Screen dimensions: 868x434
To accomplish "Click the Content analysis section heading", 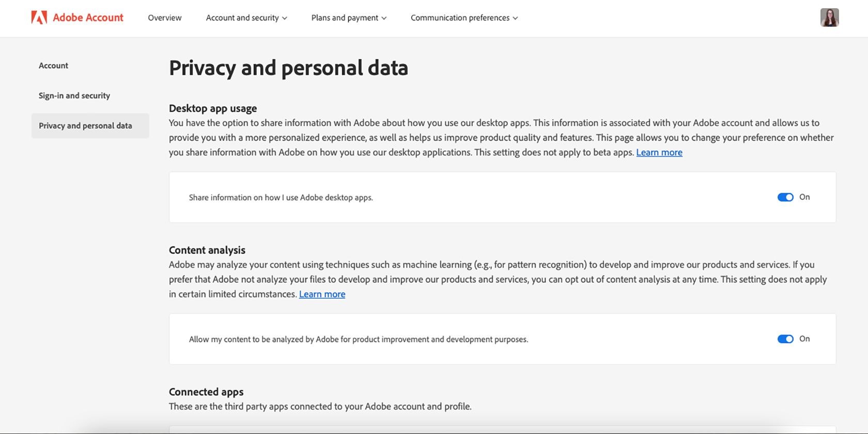I will tap(207, 250).
